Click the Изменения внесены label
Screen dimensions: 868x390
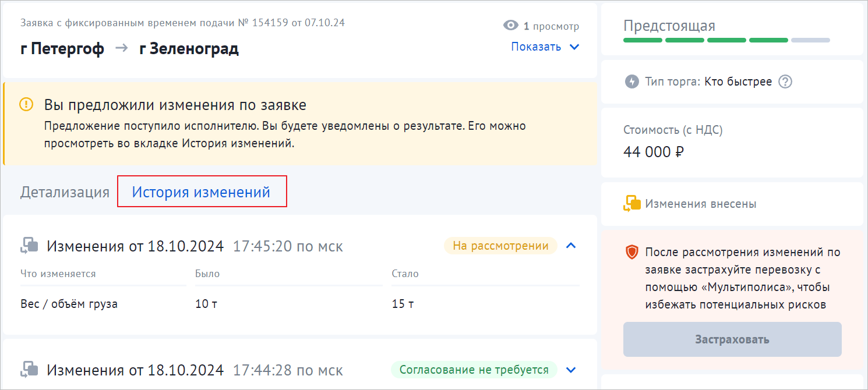pos(701,204)
